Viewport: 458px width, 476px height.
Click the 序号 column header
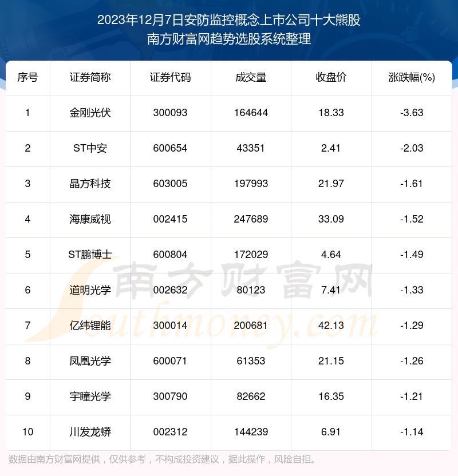(27, 77)
